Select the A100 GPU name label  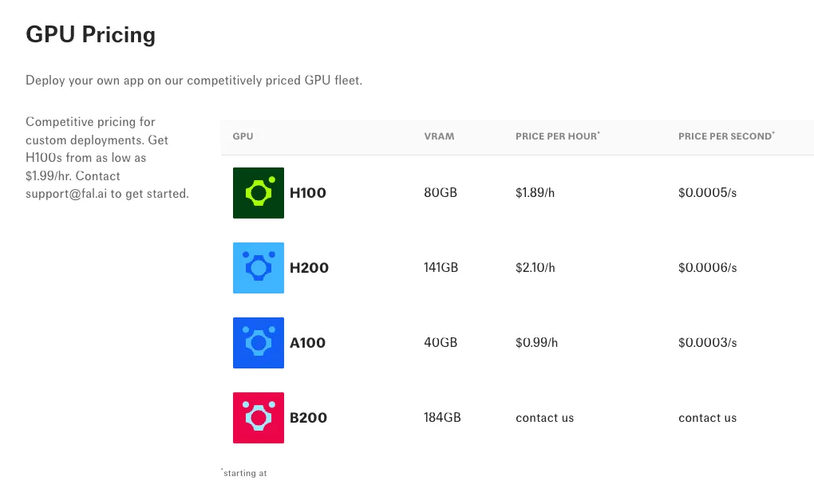pyautogui.click(x=307, y=343)
